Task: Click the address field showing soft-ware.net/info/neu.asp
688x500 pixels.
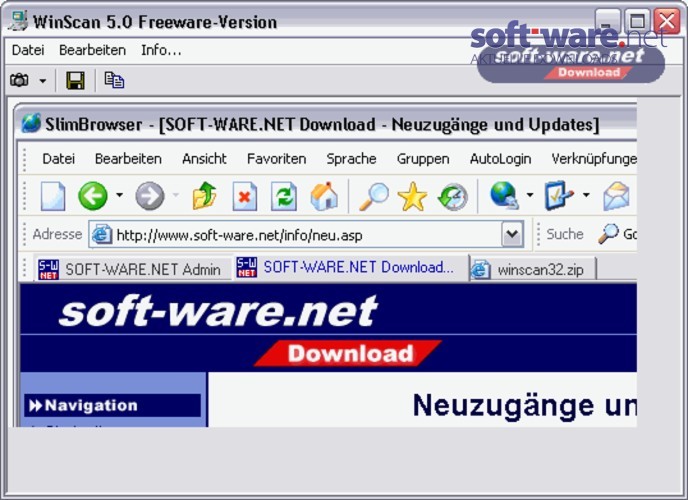Action: 306,235
